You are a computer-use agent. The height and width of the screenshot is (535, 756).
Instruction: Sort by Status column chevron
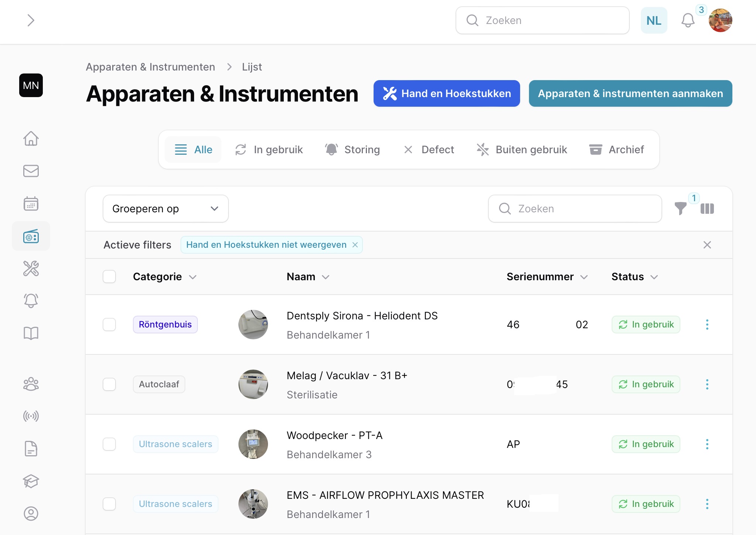click(x=654, y=277)
